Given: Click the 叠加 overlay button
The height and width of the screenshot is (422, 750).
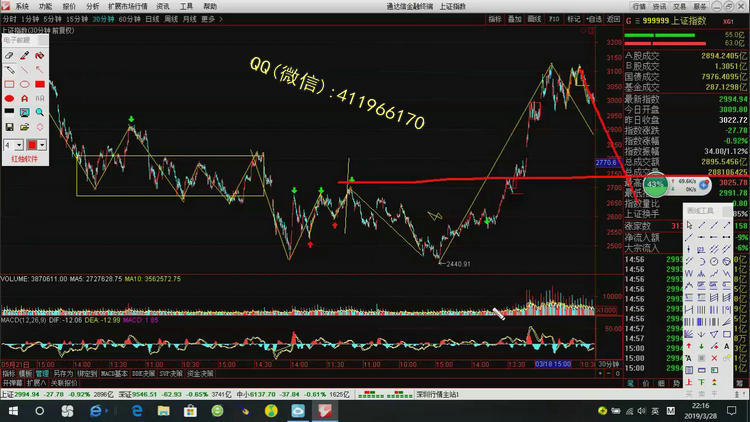Looking at the screenshot, I should point(514,19).
